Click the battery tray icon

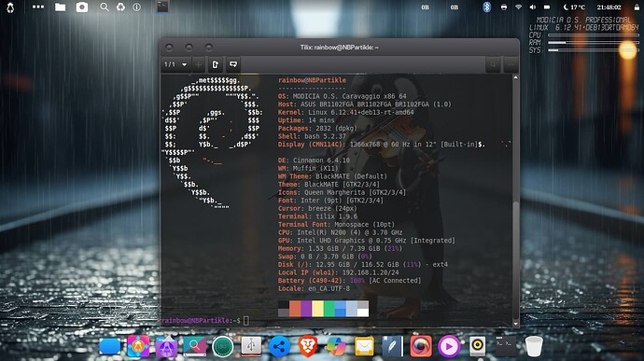click(547, 7)
